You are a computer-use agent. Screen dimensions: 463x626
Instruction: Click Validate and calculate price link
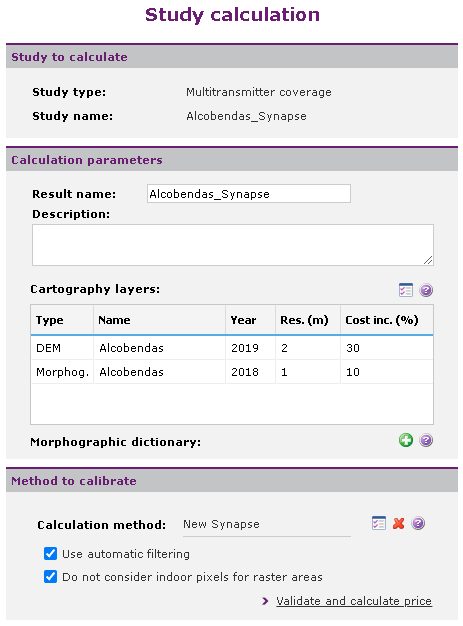point(354,601)
